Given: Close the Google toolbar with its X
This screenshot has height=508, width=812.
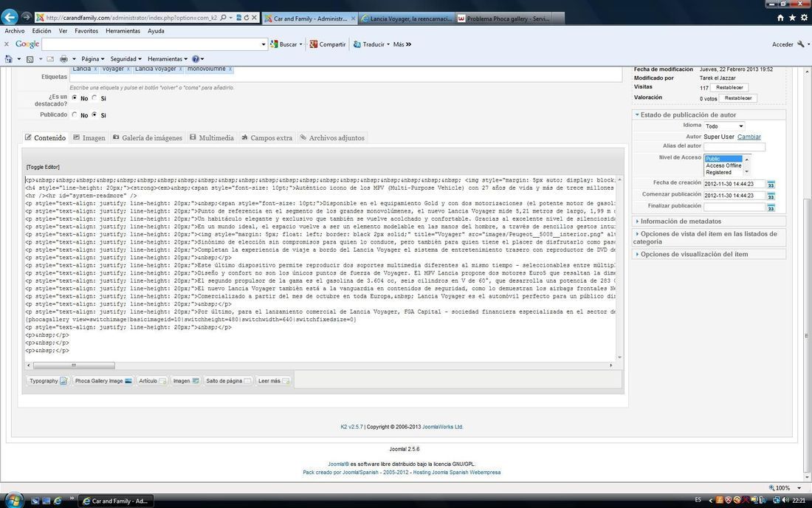Looking at the screenshot, I should pyautogui.click(x=7, y=44).
